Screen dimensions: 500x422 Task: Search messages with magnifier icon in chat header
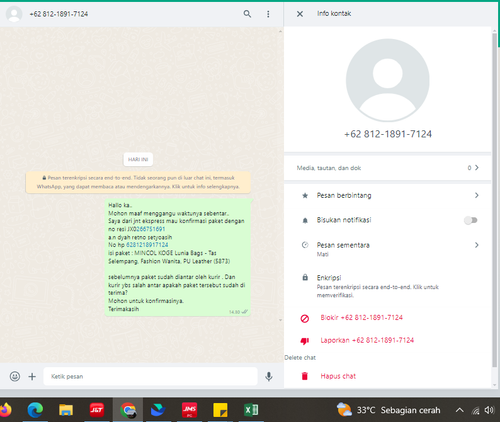[247, 14]
